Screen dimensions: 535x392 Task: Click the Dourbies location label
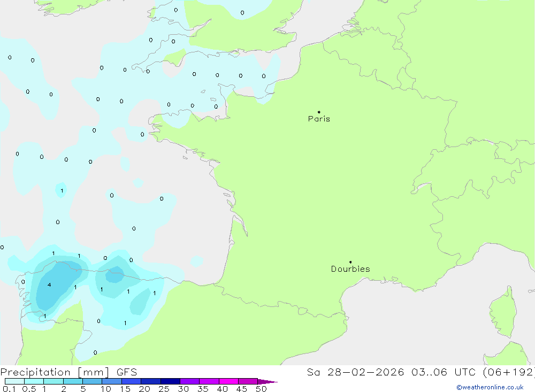[350, 269]
